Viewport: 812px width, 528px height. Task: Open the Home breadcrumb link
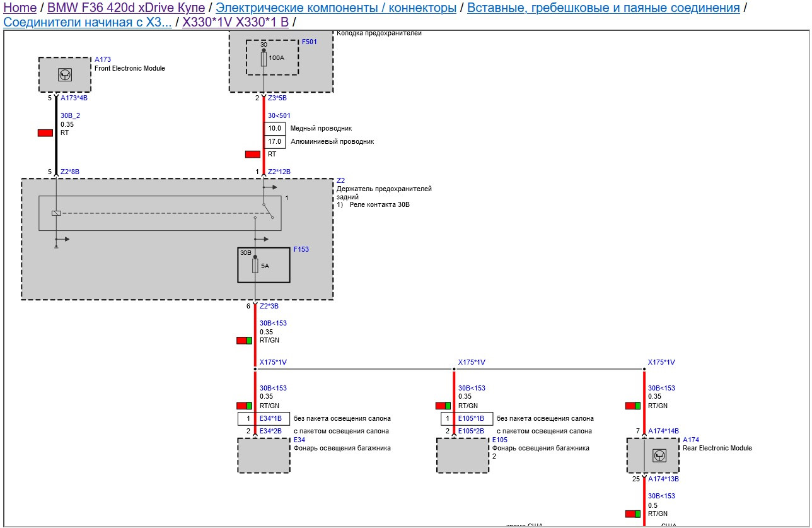[x=20, y=8]
